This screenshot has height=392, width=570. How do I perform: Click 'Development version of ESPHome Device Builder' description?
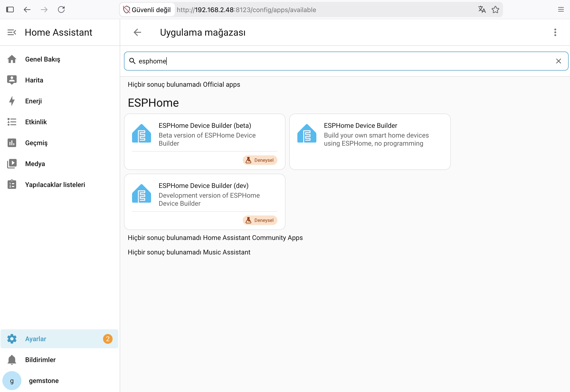209,199
